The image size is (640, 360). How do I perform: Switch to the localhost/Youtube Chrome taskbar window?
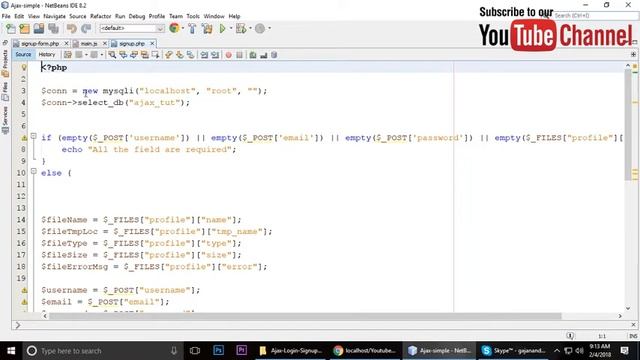[x=365, y=351]
